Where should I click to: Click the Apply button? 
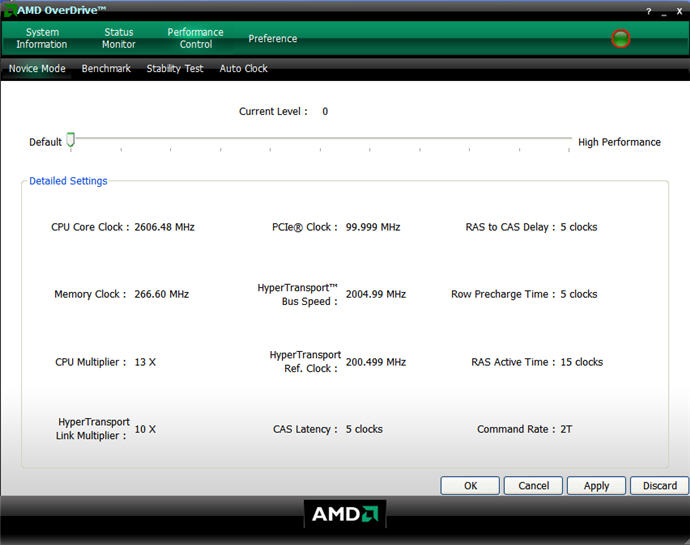596,486
